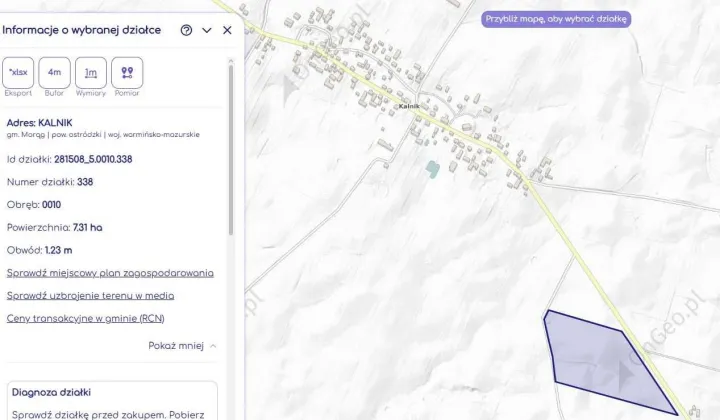Screen dimensions: 720x420
Task: Open the xlsx Eksport tool
Action: pyautogui.click(x=18, y=73)
